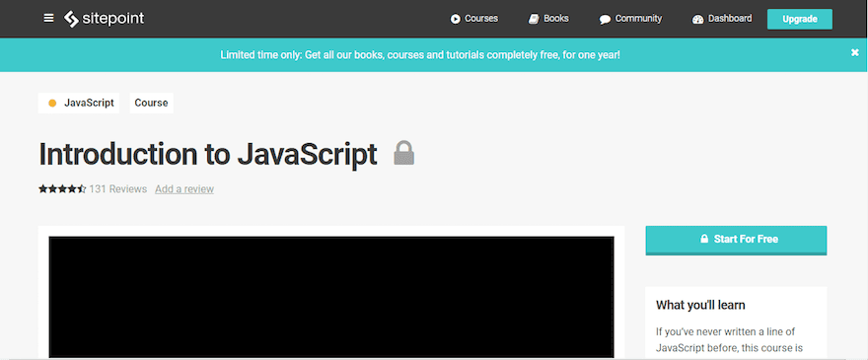The image size is (868, 360).
Task: Open the Add a review link
Action: pos(184,188)
